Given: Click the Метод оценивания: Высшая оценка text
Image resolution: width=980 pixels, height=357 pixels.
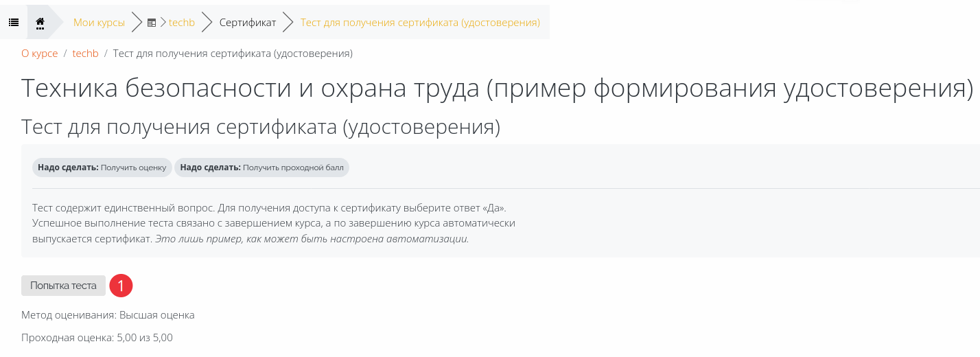Looking at the screenshot, I should (x=108, y=315).
